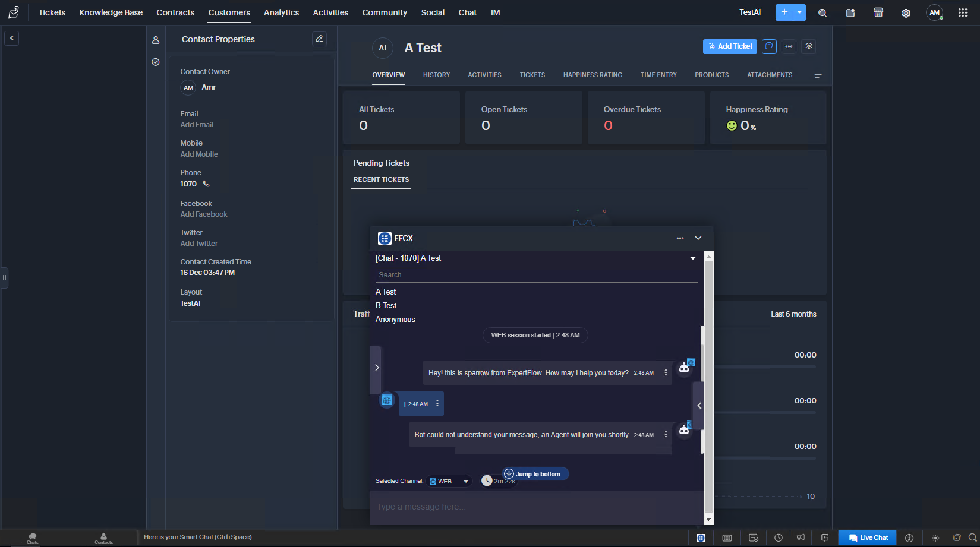Open the setup gear icon
Image resolution: width=980 pixels, height=547 pixels.
pos(906,12)
